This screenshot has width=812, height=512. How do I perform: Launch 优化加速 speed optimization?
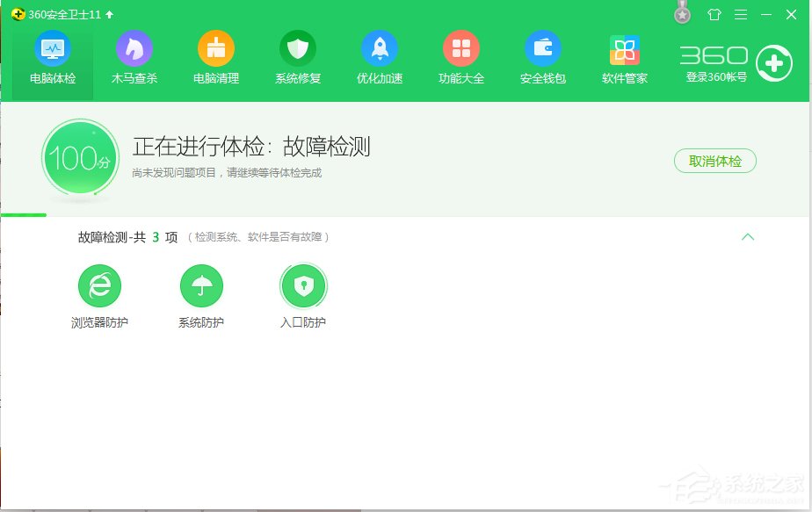[x=379, y=57]
